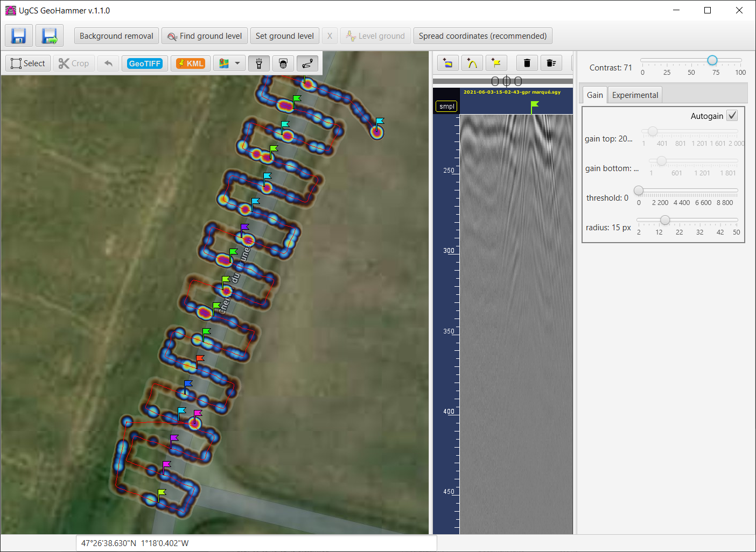Toggle the flashlight map layer button
Image resolution: width=756 pixels, height=552 pixels.
(259, 63)
